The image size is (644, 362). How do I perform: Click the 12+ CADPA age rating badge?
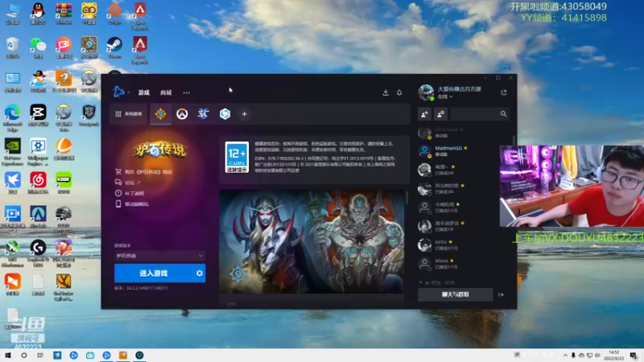pyautogui.click(x=237, y=157)
